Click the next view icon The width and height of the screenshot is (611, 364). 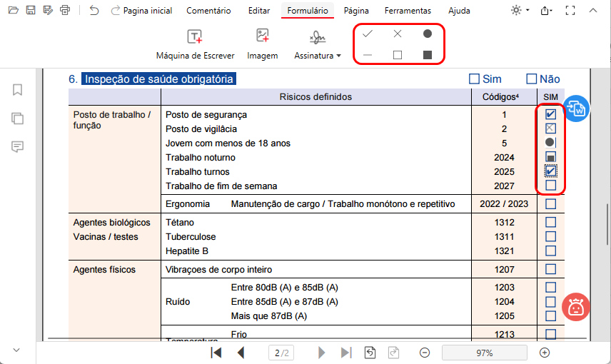pos(393,353)
